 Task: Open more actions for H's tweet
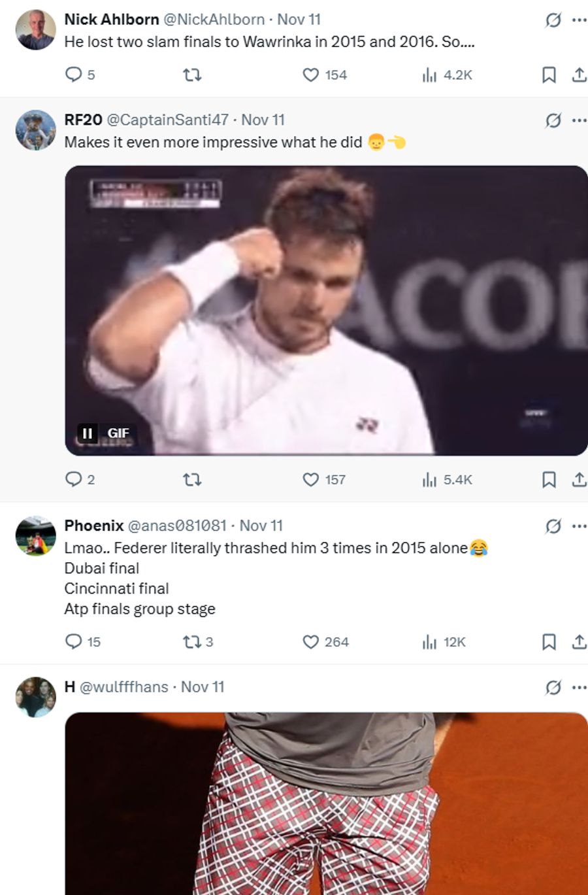tap(577, 686)
